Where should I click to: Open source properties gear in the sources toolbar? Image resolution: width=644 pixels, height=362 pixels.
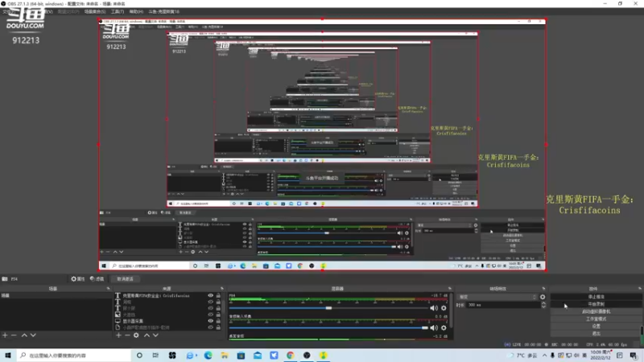click(136, 335)
